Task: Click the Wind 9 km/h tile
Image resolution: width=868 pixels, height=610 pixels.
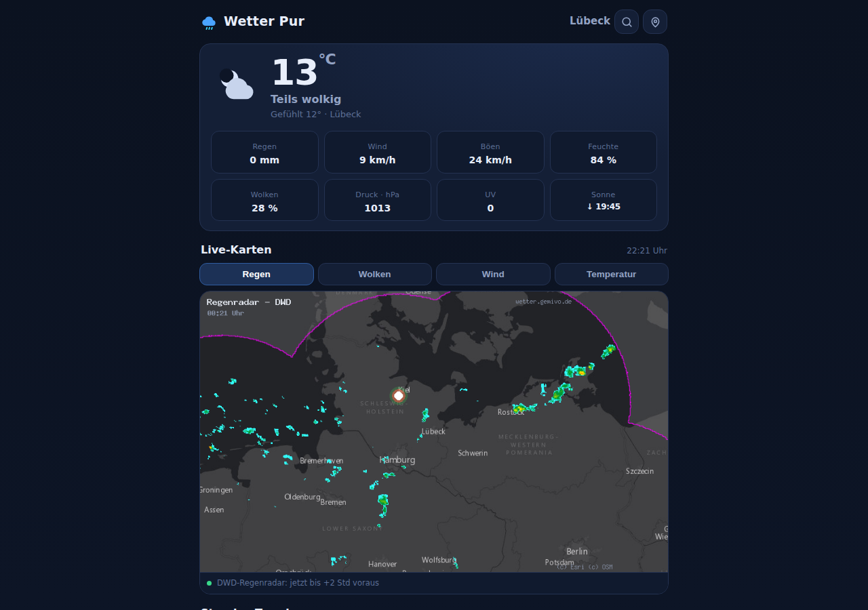Action: (x=378, y=152)
